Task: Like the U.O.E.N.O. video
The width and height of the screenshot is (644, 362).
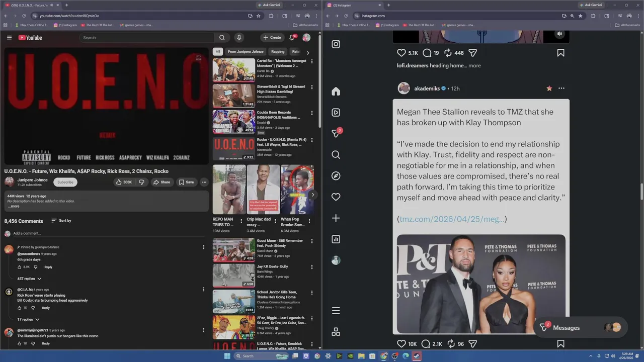Action: (124, 182)
